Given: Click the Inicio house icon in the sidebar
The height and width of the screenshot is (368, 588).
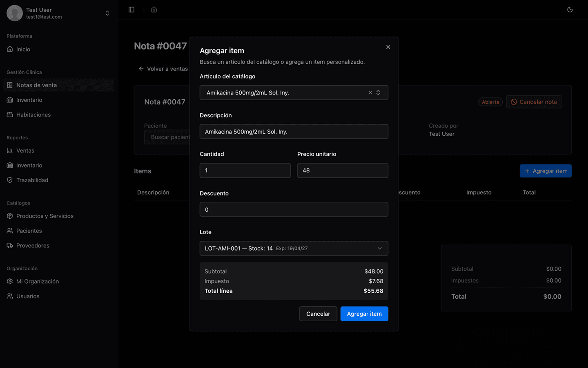Looking at the screenshot, I should (10, 49).
